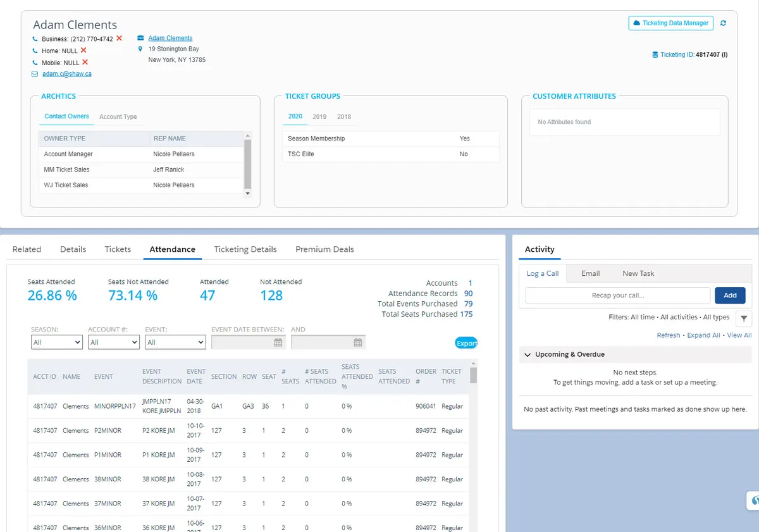
Task: Click the ACCT ID column header
Action: click(44, 377)
